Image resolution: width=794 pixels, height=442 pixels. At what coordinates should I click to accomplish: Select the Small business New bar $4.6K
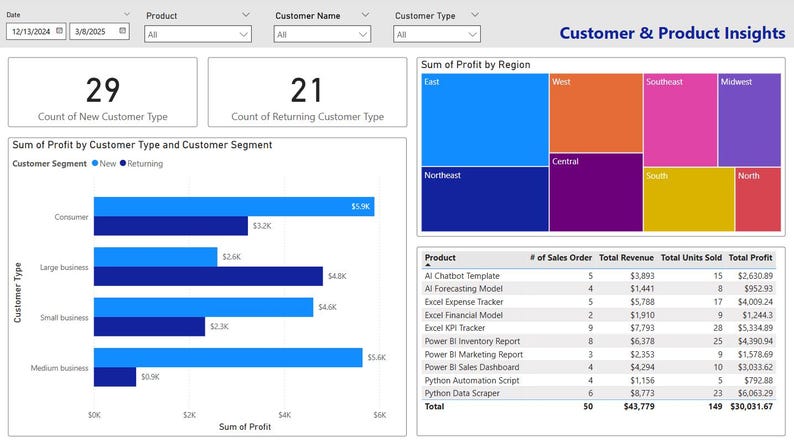point(204,307)
